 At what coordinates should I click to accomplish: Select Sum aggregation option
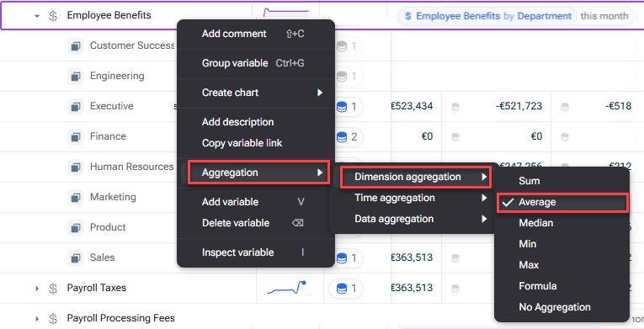(x=562, y=181)
